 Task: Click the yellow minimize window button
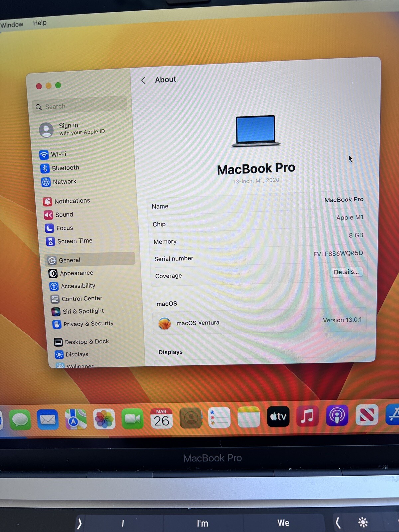48,86
